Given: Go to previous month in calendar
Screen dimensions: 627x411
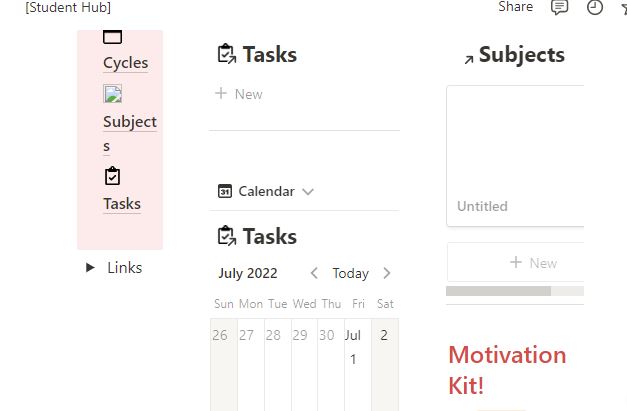Looking at the screenshot, I should click(x=314, y=273).
